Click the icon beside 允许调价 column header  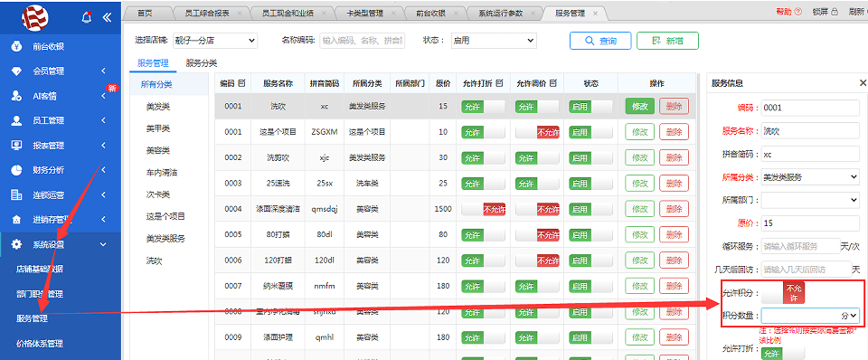coord(553,83)
